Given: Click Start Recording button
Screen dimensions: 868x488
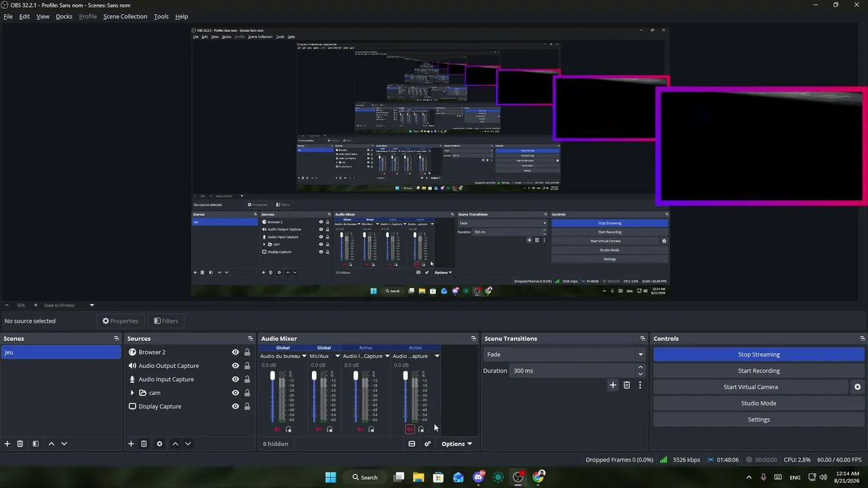Looking at the screenshot, I should click(759, 371).
